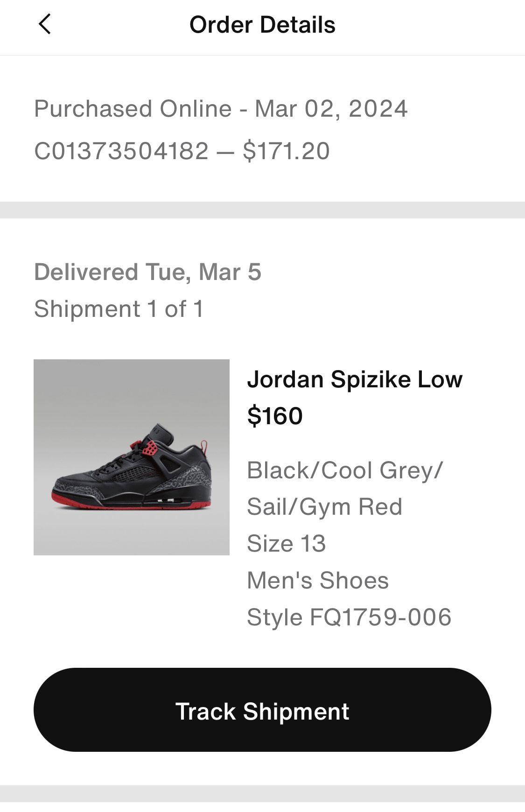The height and width of the screenshot is (812, 525).
Task: Go back using the back arrow
Action: pos(44,24)
